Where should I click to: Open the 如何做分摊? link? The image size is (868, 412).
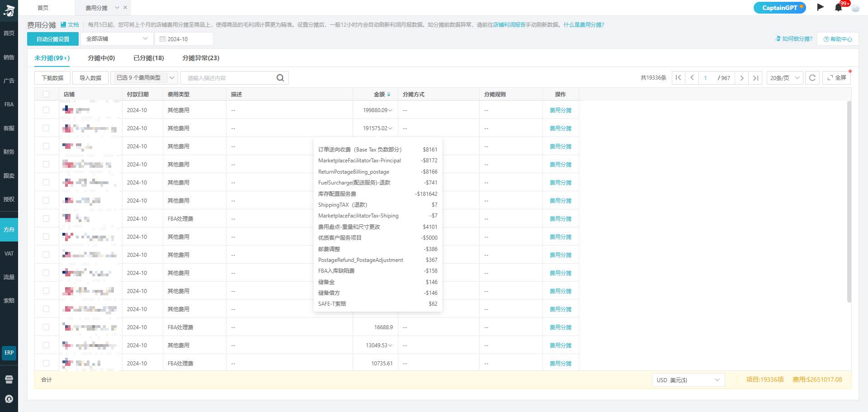coord(794,39)
